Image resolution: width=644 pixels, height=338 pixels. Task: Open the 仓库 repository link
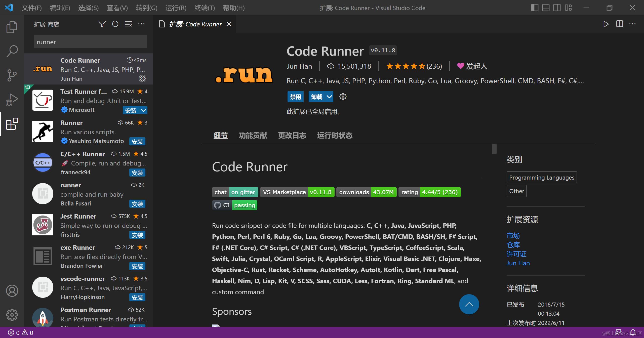pos(513,245)
